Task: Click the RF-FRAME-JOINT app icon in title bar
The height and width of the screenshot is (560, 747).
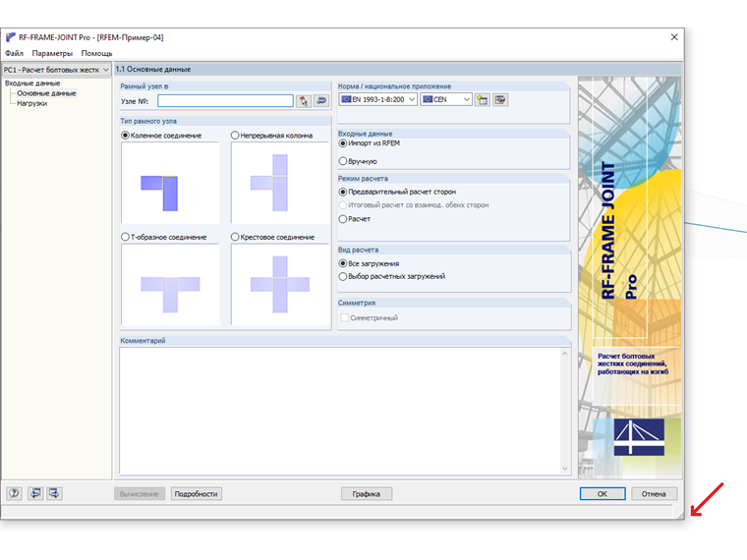Action: pyautogui.click(x=11, y=37)
